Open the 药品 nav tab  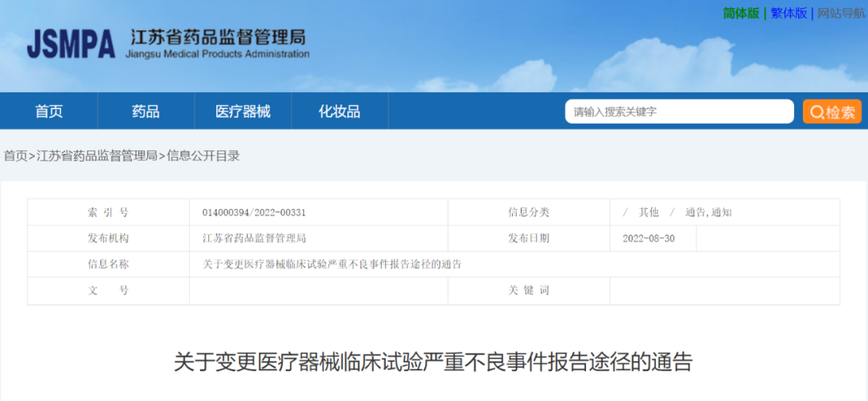pyautogui.click(x=146, y=112)
